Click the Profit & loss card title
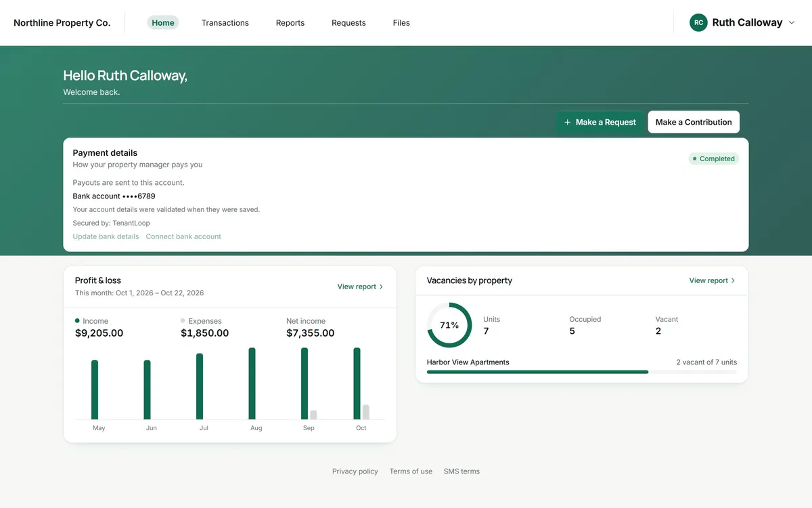812x508 pixels. coord(98,280)
